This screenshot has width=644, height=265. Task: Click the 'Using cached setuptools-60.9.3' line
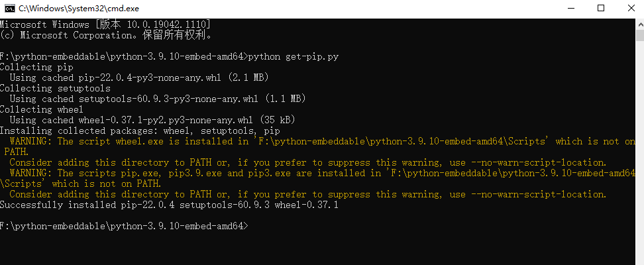pos(158,99)
